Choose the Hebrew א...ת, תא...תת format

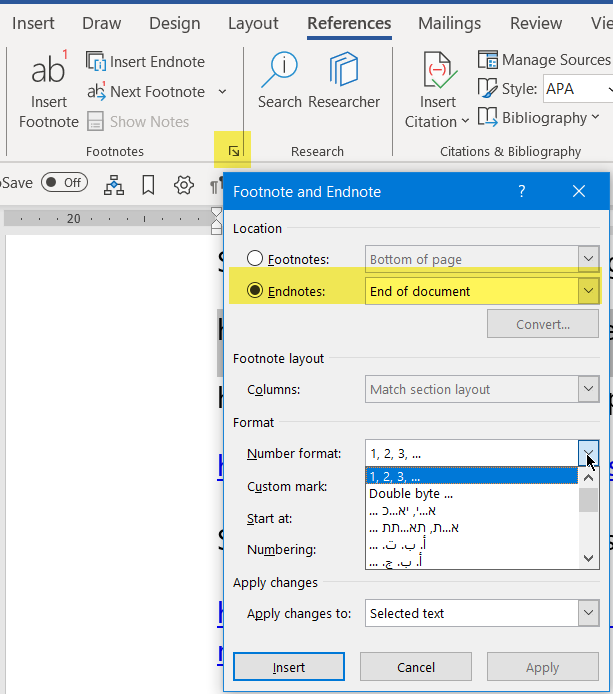472,528
